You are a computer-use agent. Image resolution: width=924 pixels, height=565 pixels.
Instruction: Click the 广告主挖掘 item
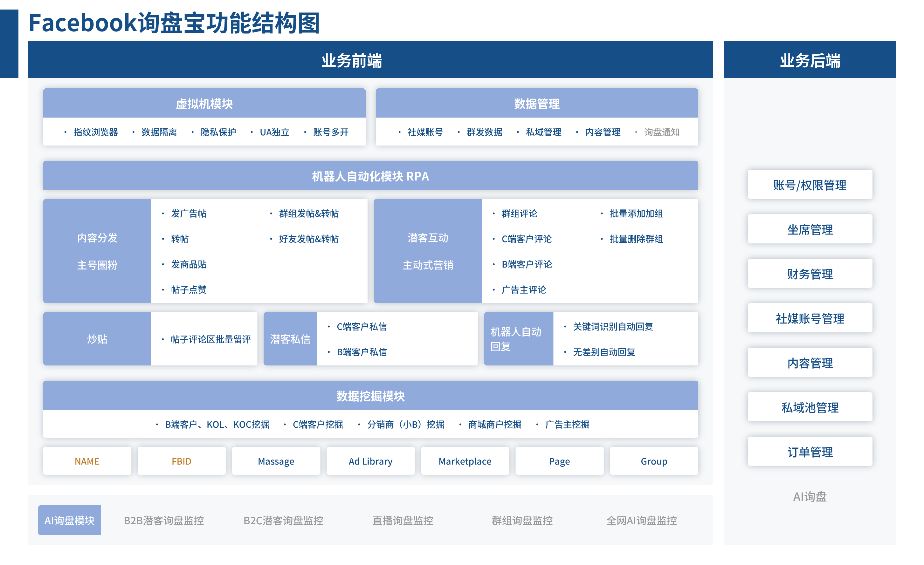567,425
